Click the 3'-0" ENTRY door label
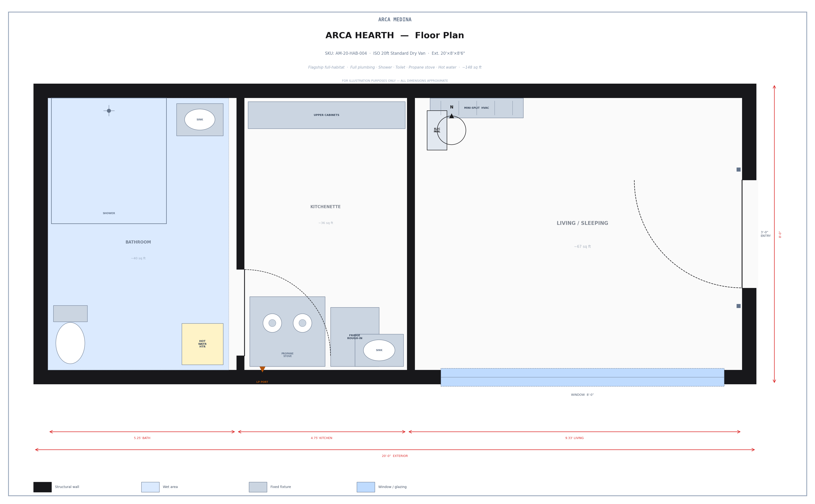Image resolution: width=815 pixels, height=504 pixels. click(765, 234)
